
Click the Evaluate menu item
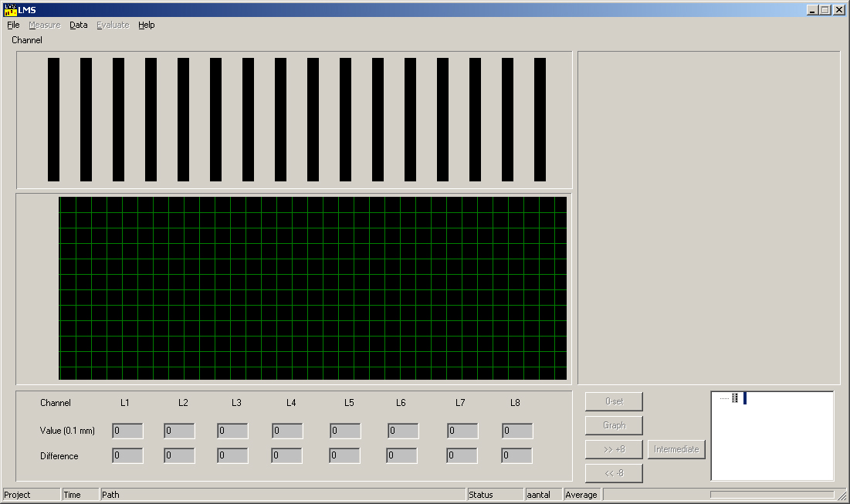pyautogui.click(x=113, y=25)
